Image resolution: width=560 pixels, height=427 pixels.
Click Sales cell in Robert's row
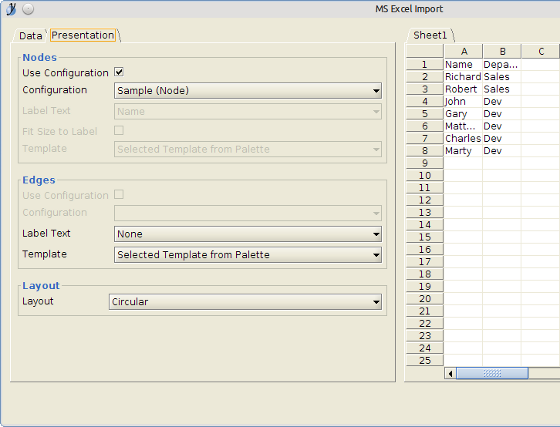502,89
